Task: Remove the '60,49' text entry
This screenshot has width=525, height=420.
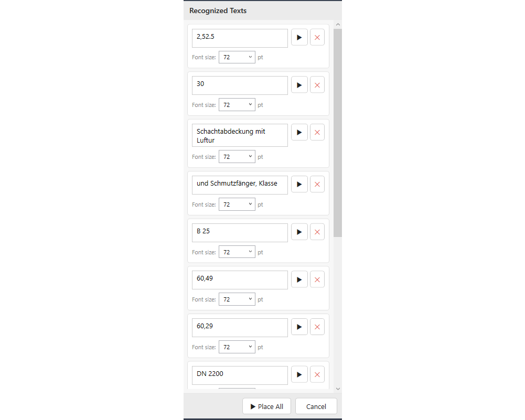Action: click(317, 279)
